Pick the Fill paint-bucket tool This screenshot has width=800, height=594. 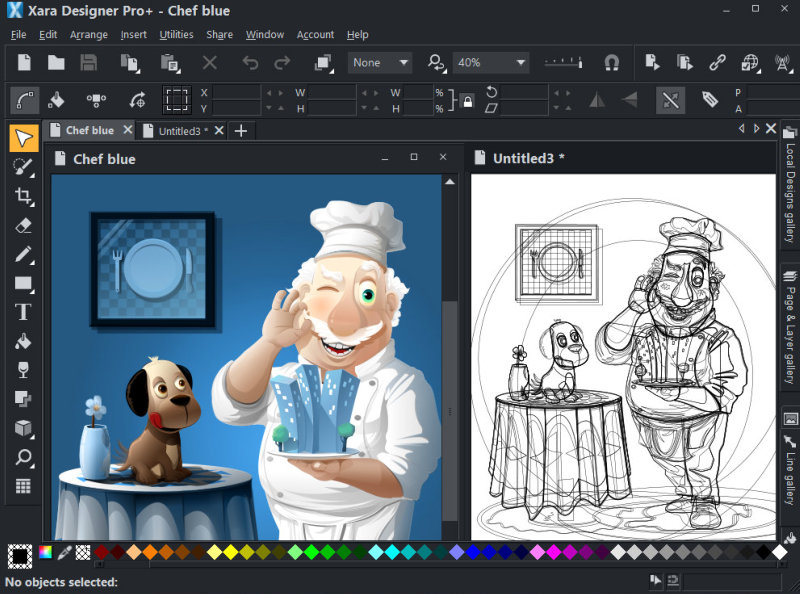point(22,341)
